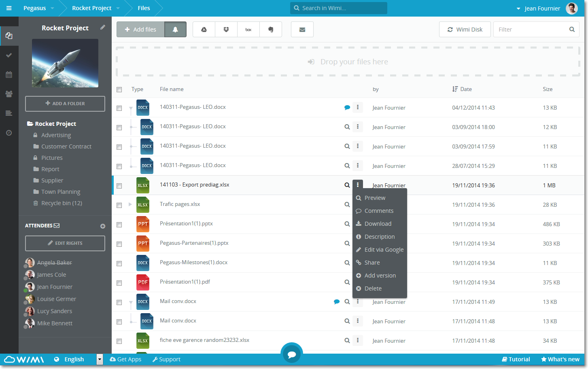The height and width of the screenshot is (369, 588).
Task: Select Delete from the context menu
Action: coord(380,288)
